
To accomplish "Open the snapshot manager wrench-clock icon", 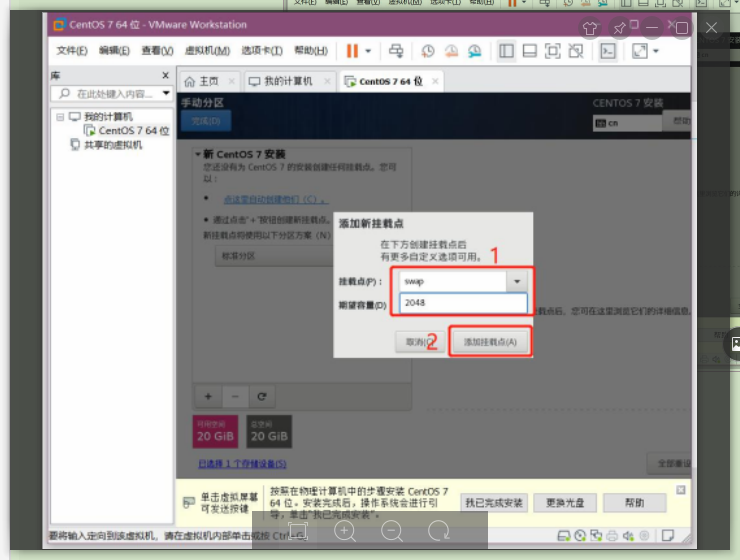I will [475, 51].
